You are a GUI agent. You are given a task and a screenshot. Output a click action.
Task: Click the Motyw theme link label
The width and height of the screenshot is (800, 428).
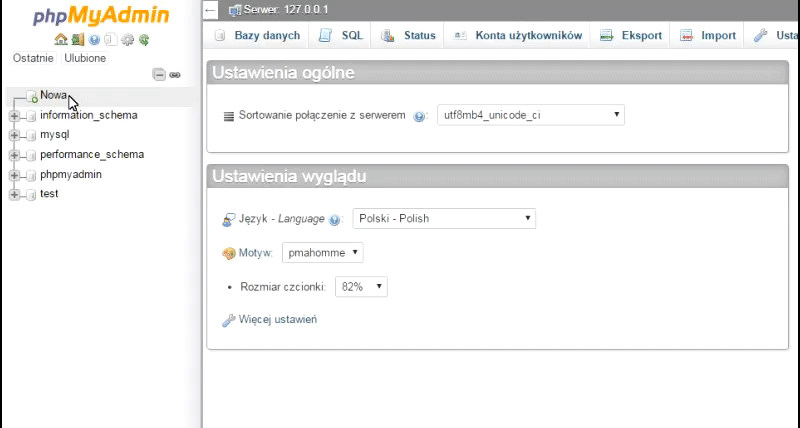click(x=256, y=253)
